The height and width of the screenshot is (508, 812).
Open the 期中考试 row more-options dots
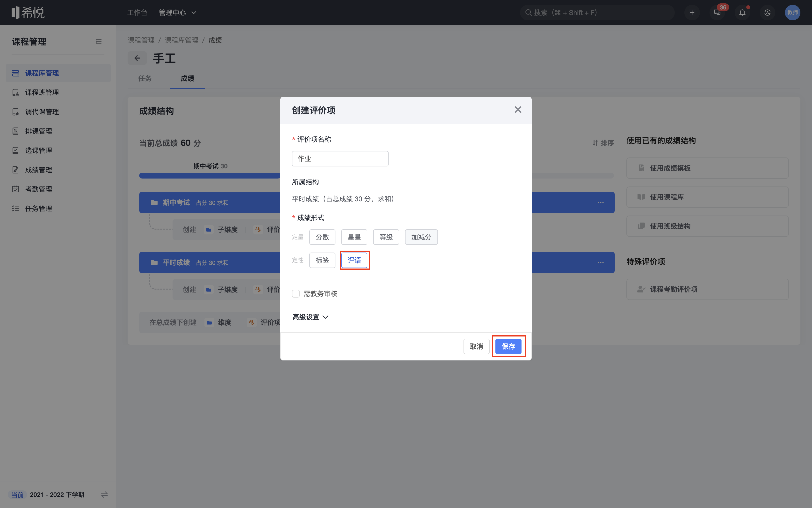point(601,203)
